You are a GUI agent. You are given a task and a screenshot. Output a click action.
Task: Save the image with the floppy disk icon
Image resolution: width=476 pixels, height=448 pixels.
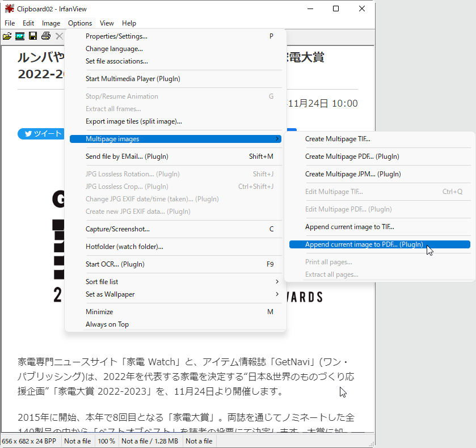click(32, 36)
